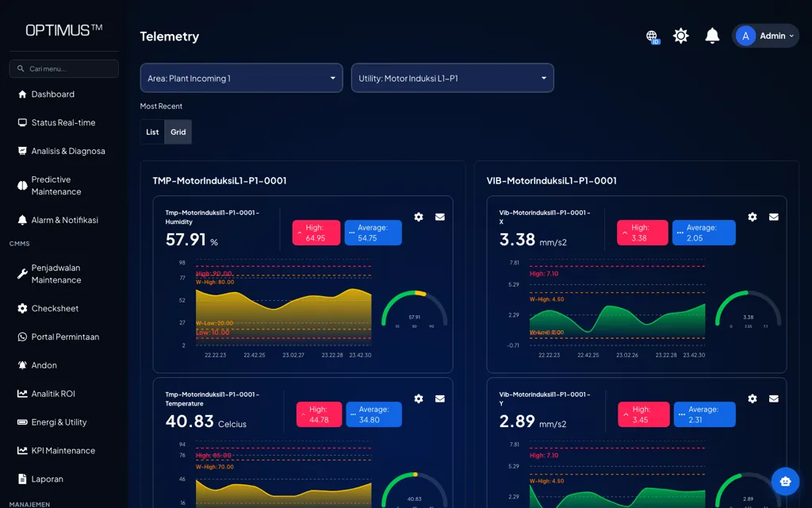
Task: Click the Vib X green area chart
Action: pos(617,321)
